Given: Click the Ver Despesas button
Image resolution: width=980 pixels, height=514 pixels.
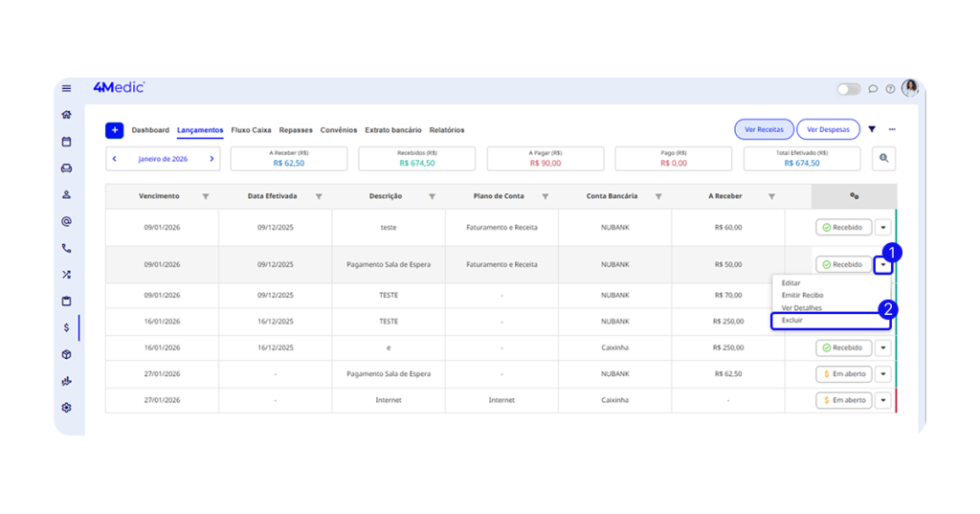Looking at the screenshot, I should [x=828, y=129].
